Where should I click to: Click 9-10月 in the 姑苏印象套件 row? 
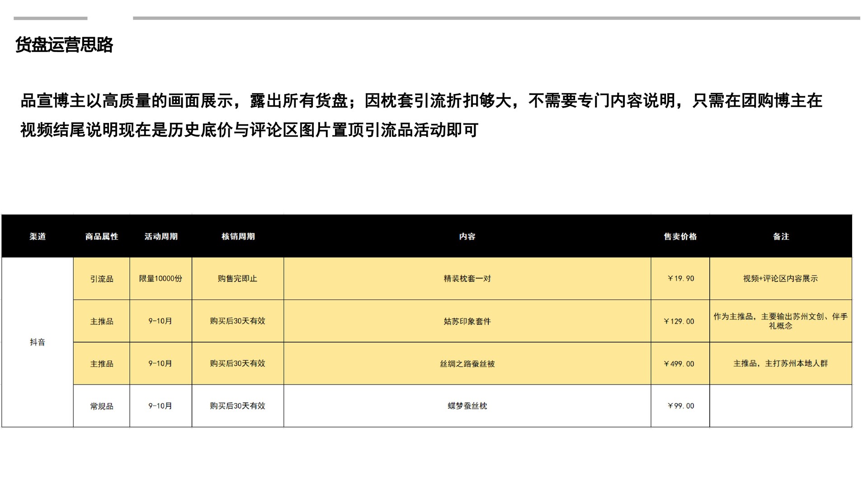[161, 321]
